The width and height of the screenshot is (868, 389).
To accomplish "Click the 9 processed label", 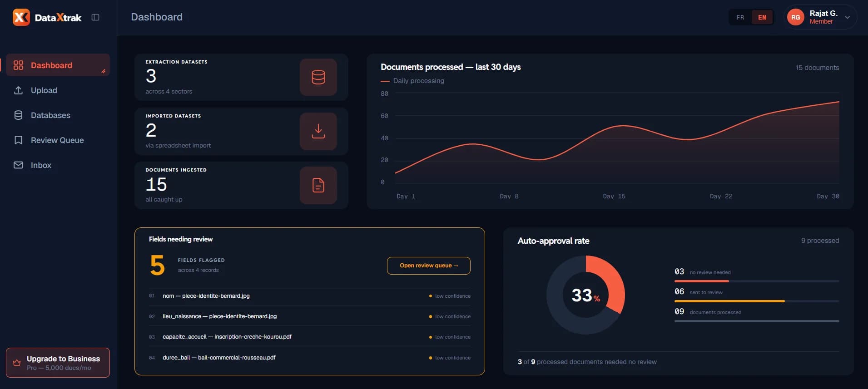I will click(x=820, y=241).
